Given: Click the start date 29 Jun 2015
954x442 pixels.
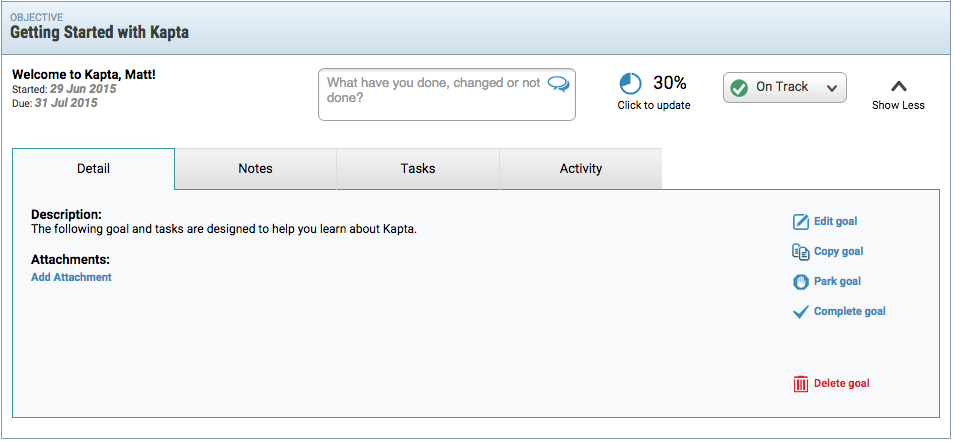Looking at the screenshot, I should click(x=83, y=89).
